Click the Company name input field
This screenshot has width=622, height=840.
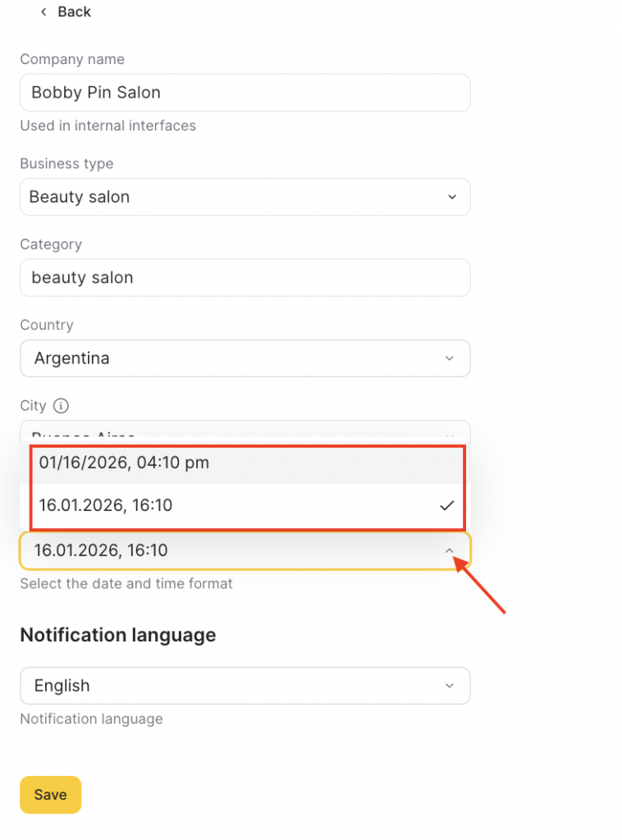(245, 93)
